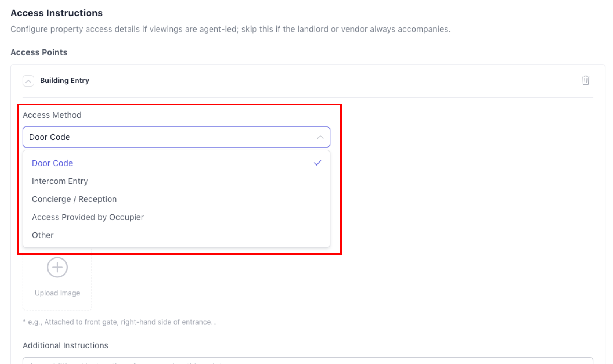Delete the Building Entry access point

586,80
